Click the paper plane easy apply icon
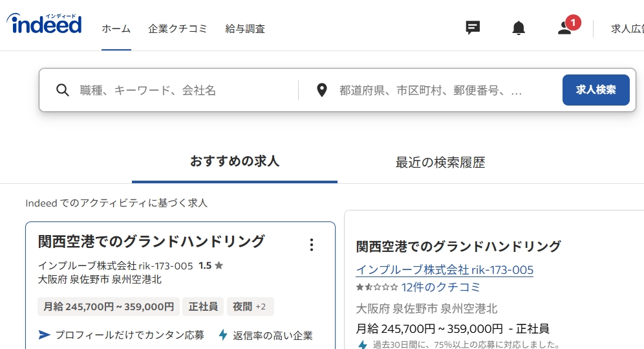 point(45,335)
